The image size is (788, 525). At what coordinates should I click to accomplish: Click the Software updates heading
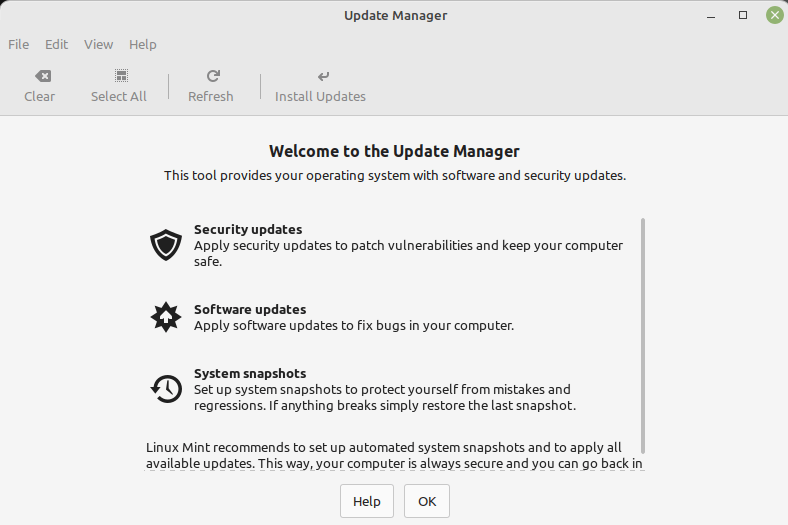tap(250, 309)
